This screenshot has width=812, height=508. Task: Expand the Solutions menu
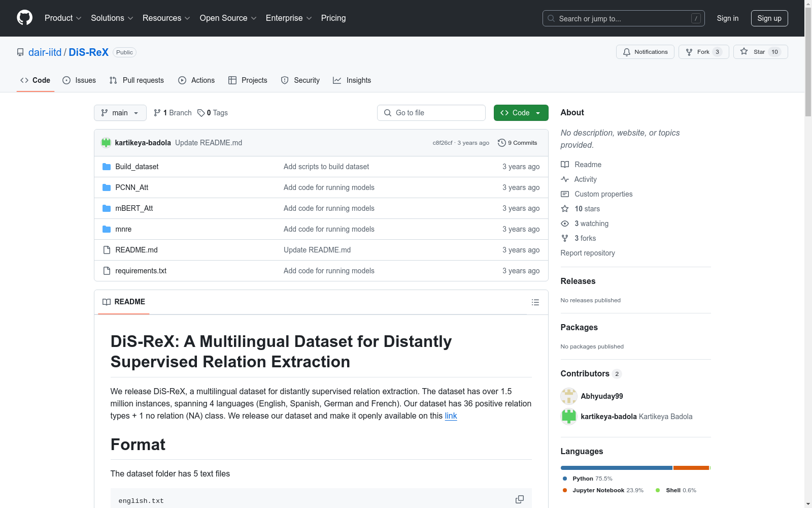112,18
